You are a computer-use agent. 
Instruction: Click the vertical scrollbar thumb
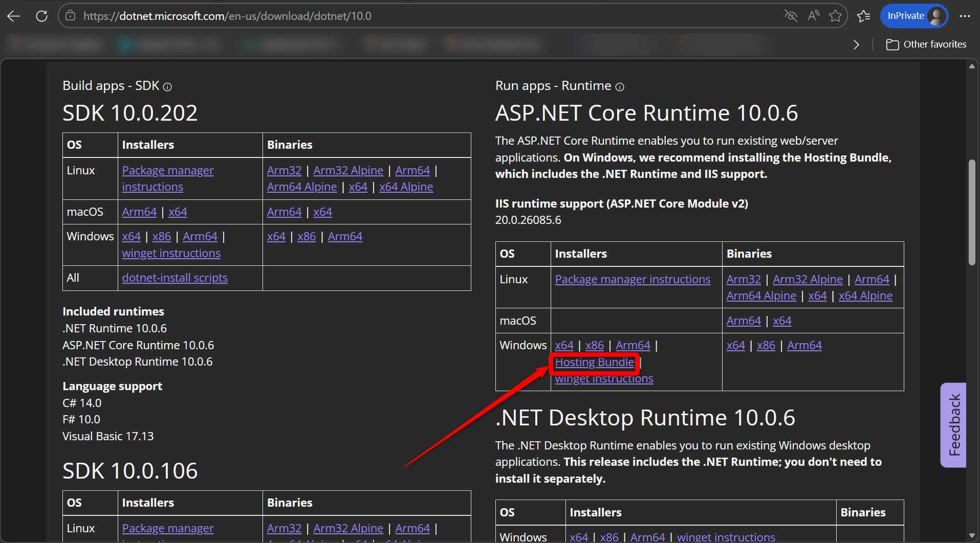972,212
